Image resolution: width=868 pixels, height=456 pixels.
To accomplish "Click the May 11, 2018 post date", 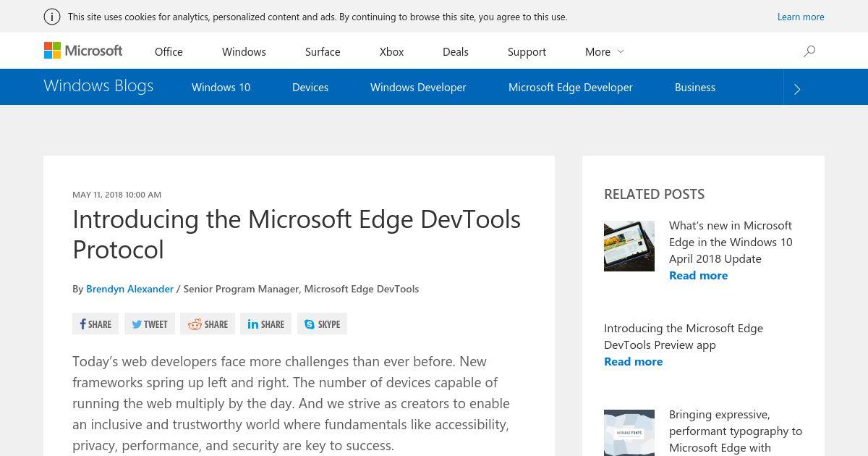I will (116, 194).
